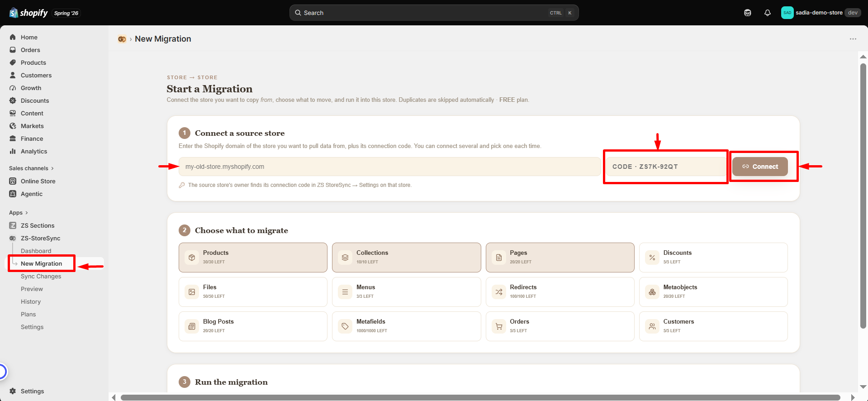Open Shopify admin Settings at sidebar bottom
This screenshot has height=401, width=868.
pos(32,391)
